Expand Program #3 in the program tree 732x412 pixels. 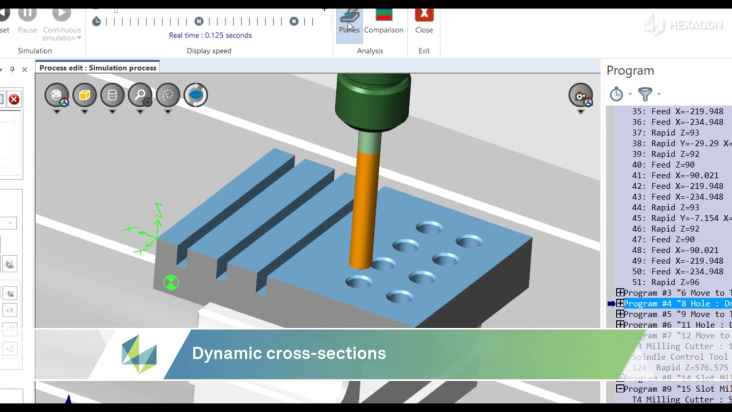click(x=620, y=291)
